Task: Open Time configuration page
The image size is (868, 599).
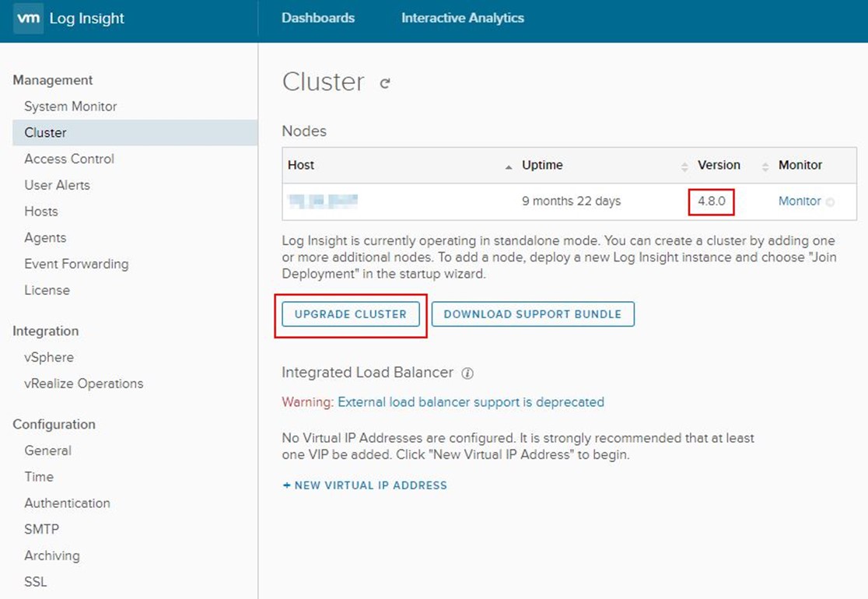Action: 39,477
